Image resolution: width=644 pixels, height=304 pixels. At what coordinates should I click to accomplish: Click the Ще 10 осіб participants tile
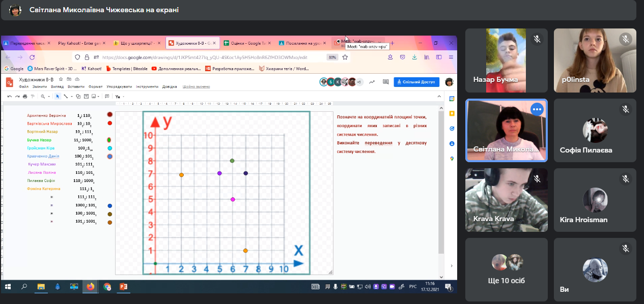[507, 269]
